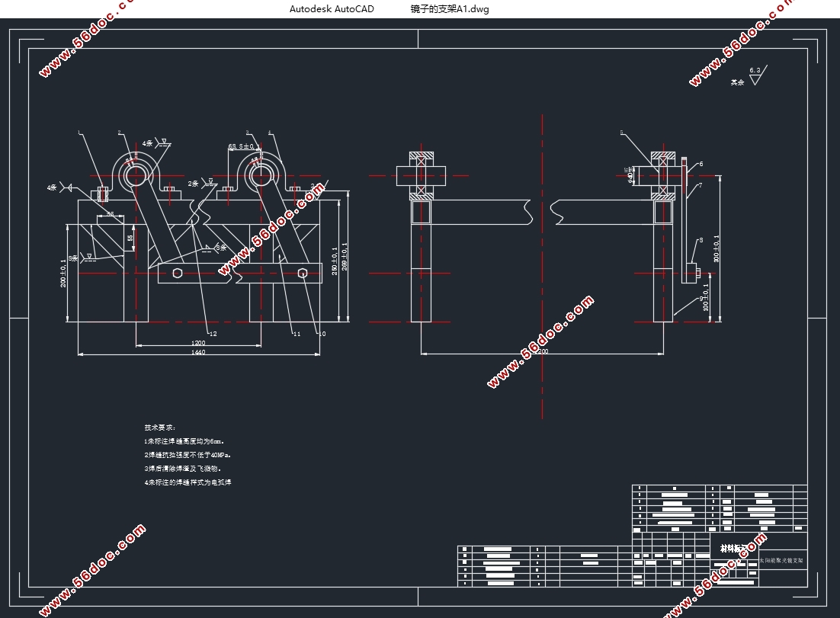Click the left bearing housing circle
The image size is (840, 618).
(136, 175)
